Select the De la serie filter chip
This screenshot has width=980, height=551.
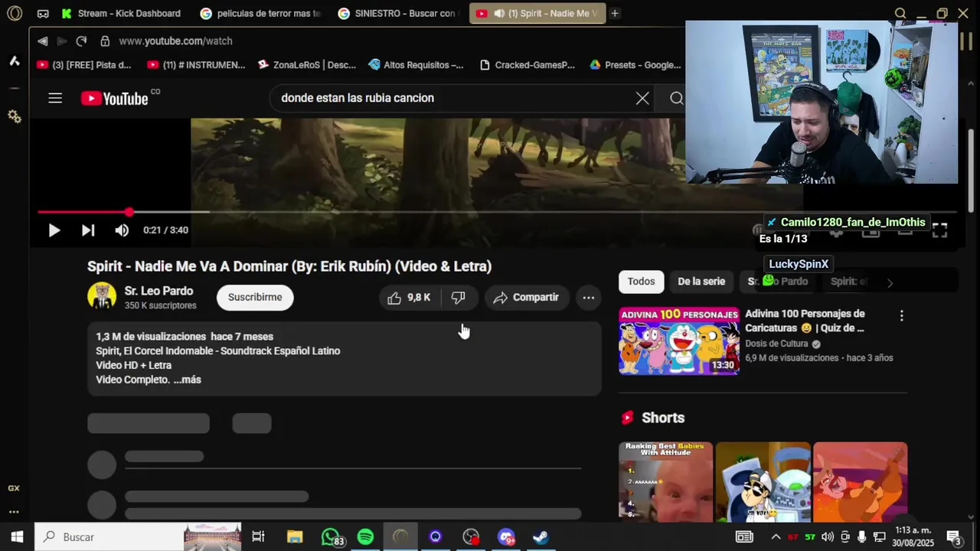tap(701, 282)
